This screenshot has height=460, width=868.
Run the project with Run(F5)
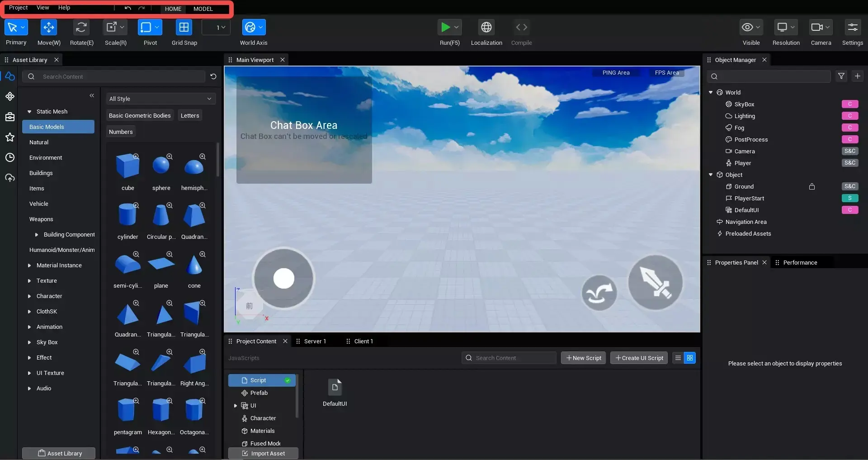pos(445,27)
